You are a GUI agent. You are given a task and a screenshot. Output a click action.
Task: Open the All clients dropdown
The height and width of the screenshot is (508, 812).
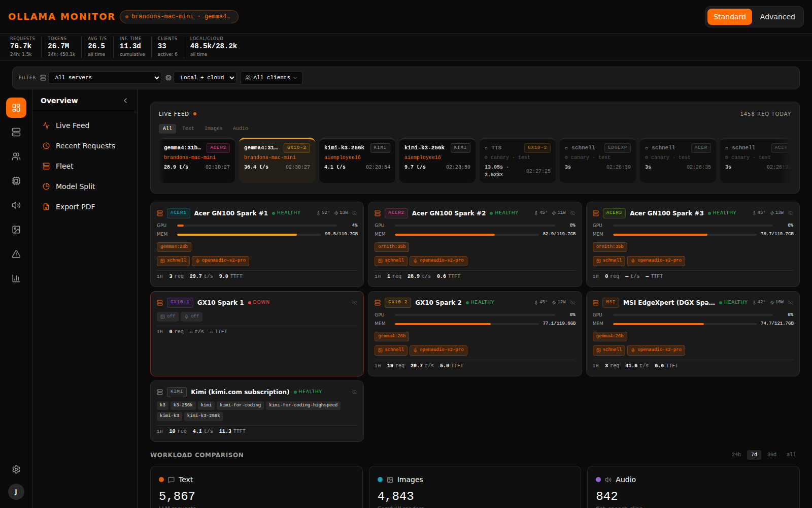[x=272, y=78]
